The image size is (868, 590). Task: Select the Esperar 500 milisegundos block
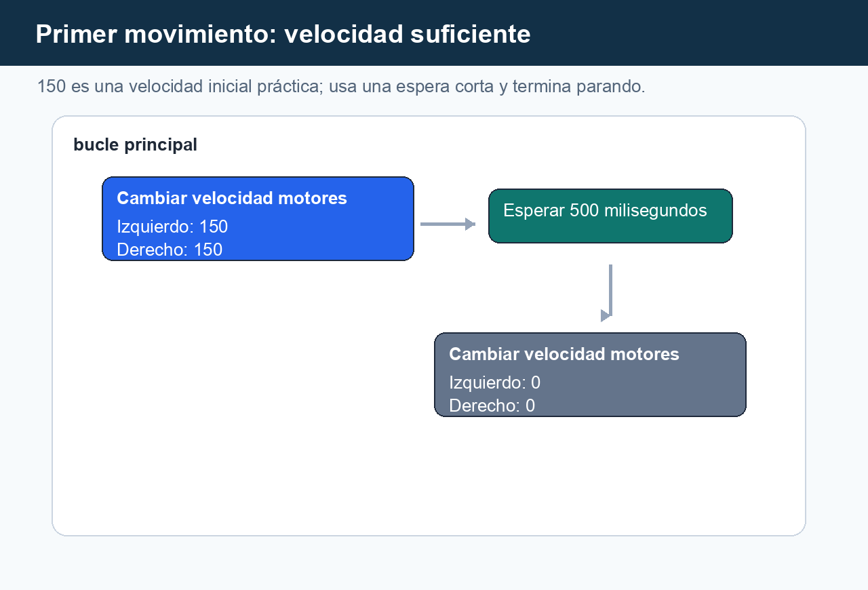click(x=610, y=216)
